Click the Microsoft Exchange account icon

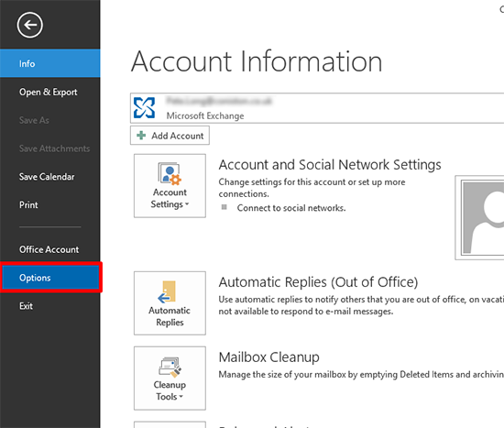tap(144, 108)
